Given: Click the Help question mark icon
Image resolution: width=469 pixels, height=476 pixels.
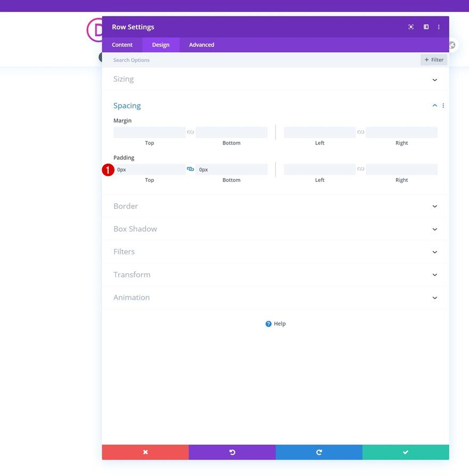Looking at the screenshot, I should pyautogui.click(x=268, y=324).
